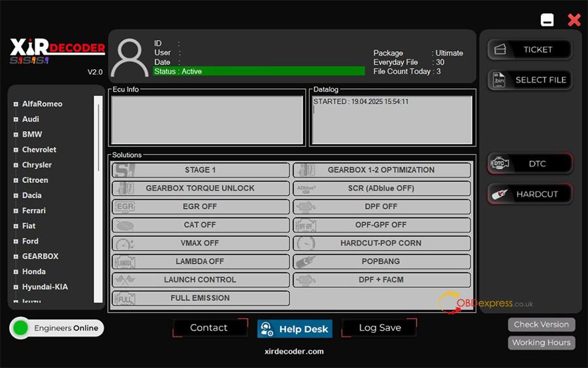Click inside the Ecu Info box
The image size is (588, 368).
[207, 120]
